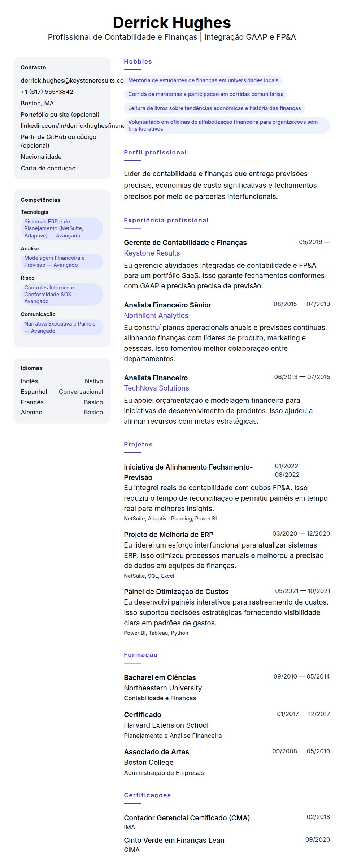The image size is (344, 868).
Task: Select the Projetos section heading
Action: pyautogui.click(x=138, y=444)
